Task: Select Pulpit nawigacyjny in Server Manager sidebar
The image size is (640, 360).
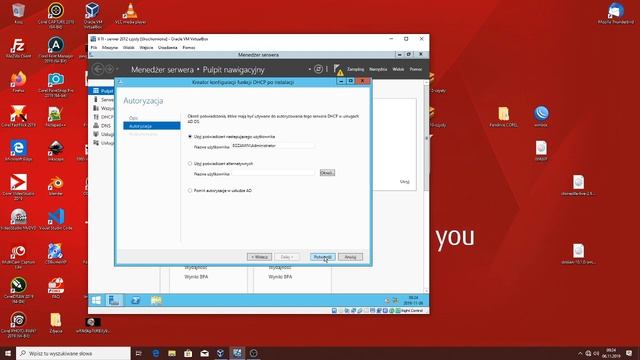Action: coord(102,91)
